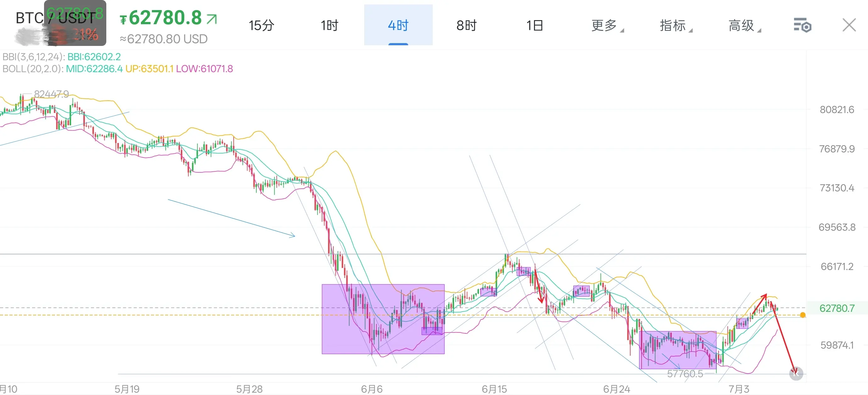The width and height of the screenshot is (868, 395).
Task: Select the 15分 timeframe
Action: tap(261, 25)
